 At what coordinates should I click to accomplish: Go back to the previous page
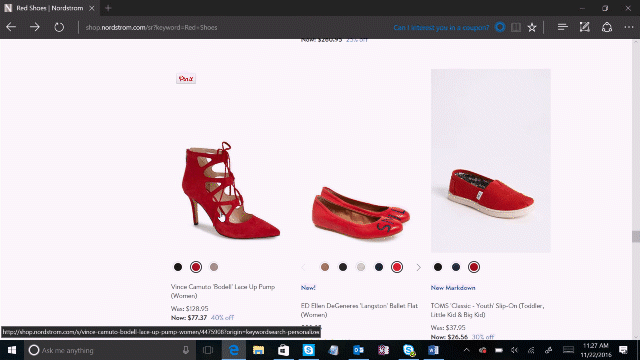11,27
